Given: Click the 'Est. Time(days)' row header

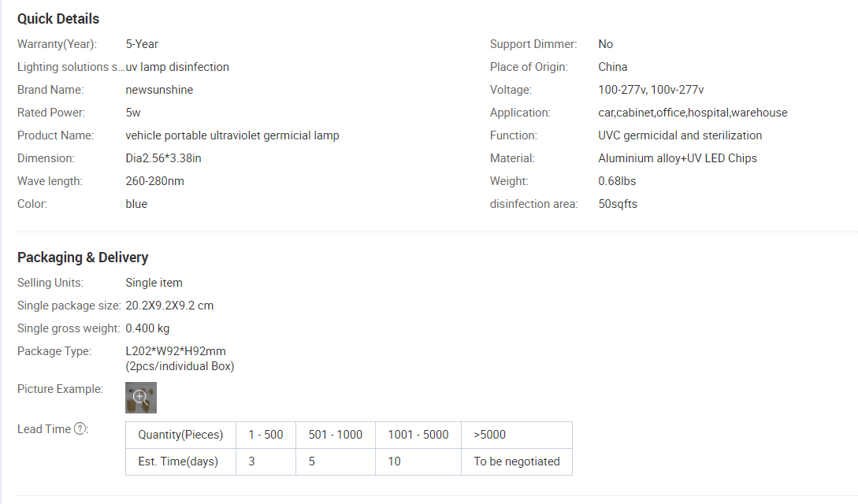Looking at the screenshot, I should (x=180, y=462).
